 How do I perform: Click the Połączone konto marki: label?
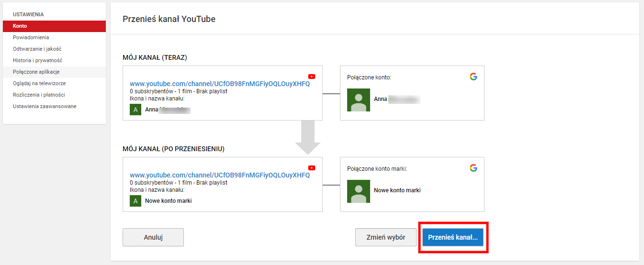(377, 168)
